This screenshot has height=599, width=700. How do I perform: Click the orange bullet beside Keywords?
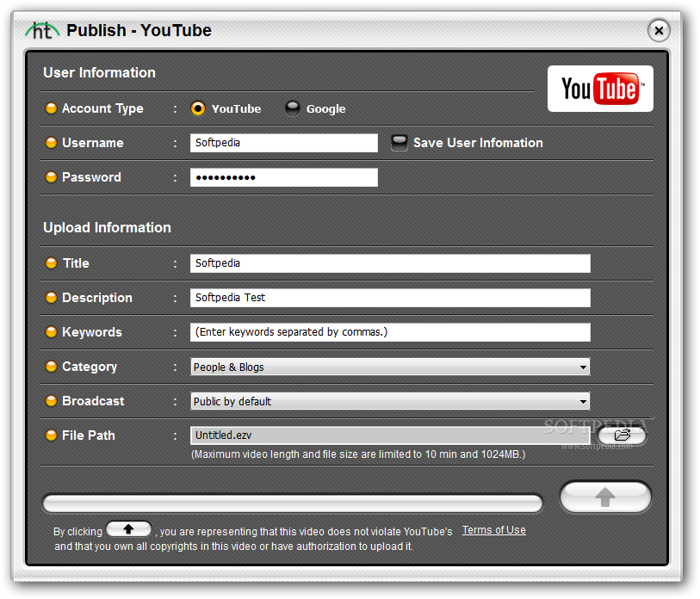[x=52, y=331]
